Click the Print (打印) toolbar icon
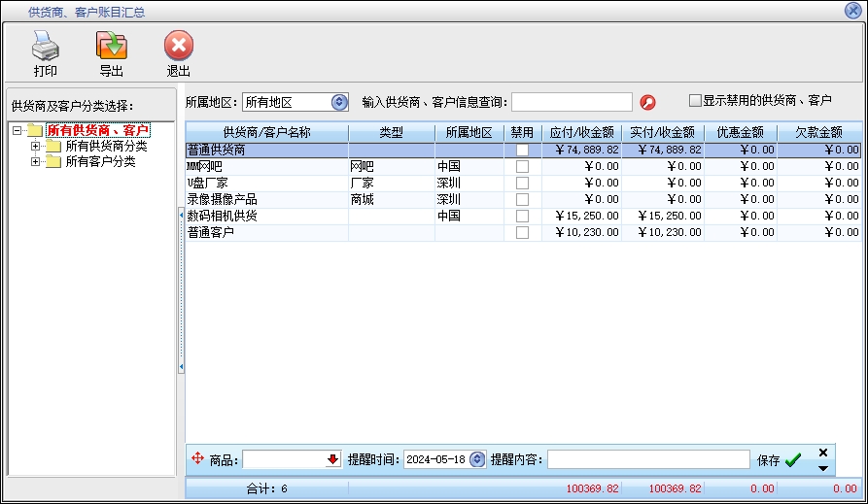 click(x=46, y=46)
